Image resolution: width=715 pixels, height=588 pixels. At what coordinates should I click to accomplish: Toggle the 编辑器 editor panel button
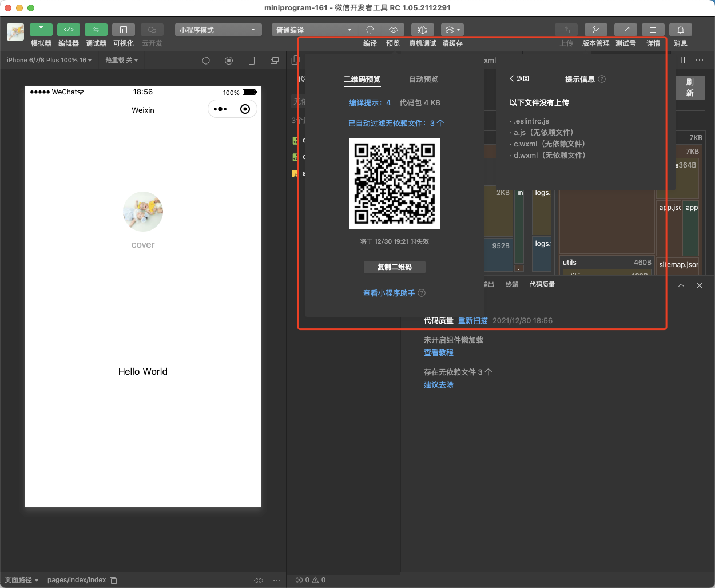[x=69, y=30]
